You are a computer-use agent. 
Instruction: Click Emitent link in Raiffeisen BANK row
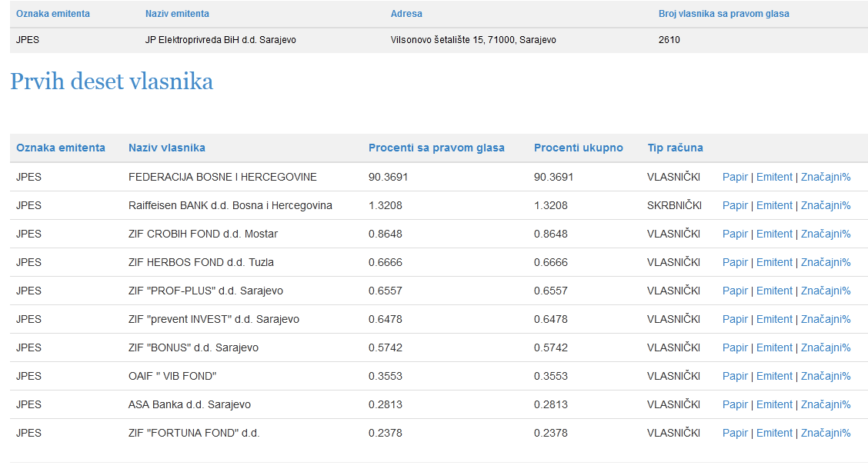pos(774,205)
